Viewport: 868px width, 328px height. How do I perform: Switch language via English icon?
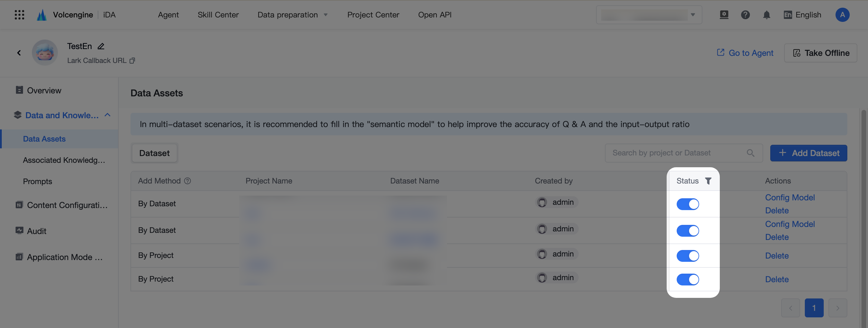pyautogui.click(x=802, y=15)
